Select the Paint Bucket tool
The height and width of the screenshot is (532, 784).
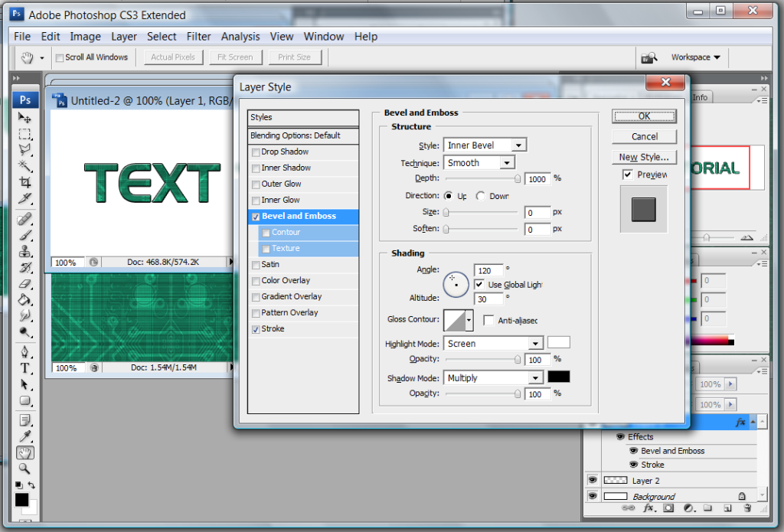(x=25, y=299)
